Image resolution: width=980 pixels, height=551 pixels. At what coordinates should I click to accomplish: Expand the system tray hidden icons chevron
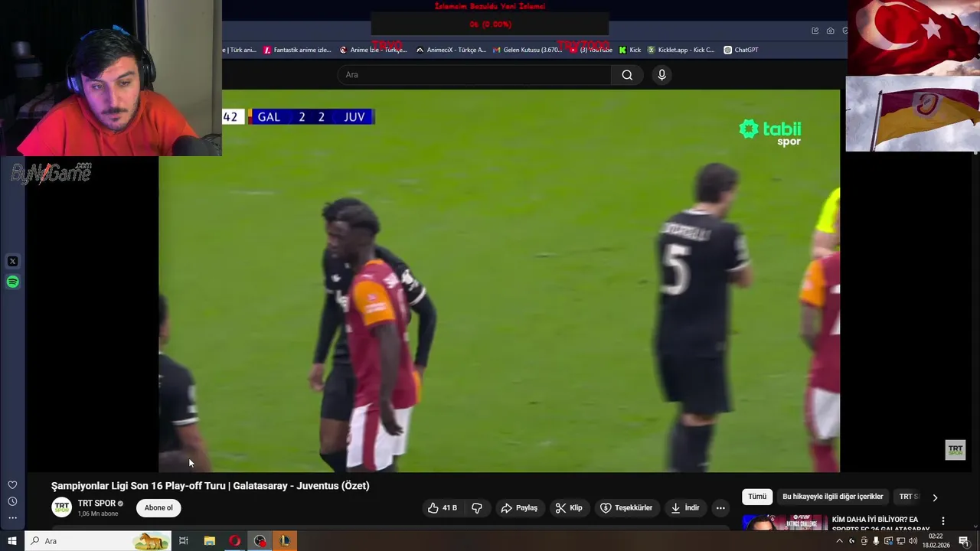pos(839,541)
